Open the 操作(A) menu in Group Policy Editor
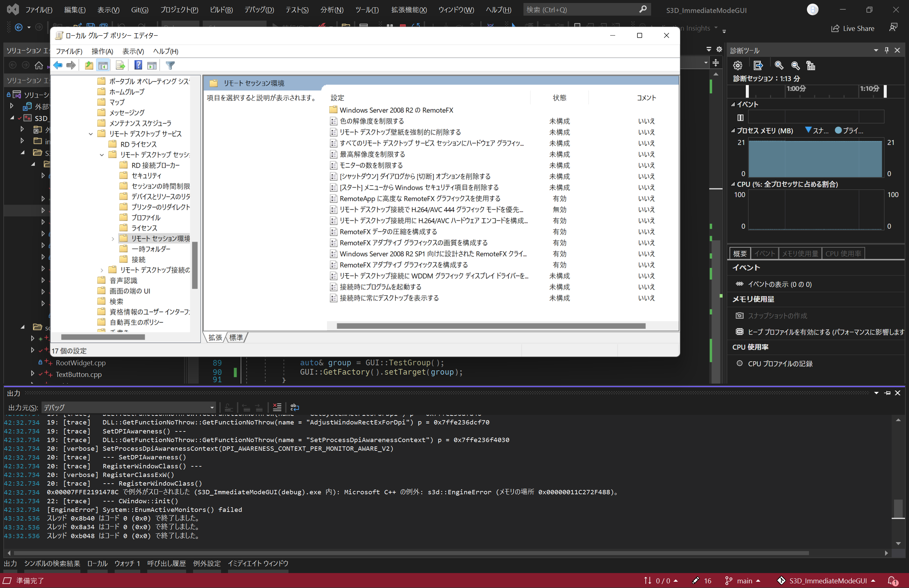The image size is (909, 588). 102,51
